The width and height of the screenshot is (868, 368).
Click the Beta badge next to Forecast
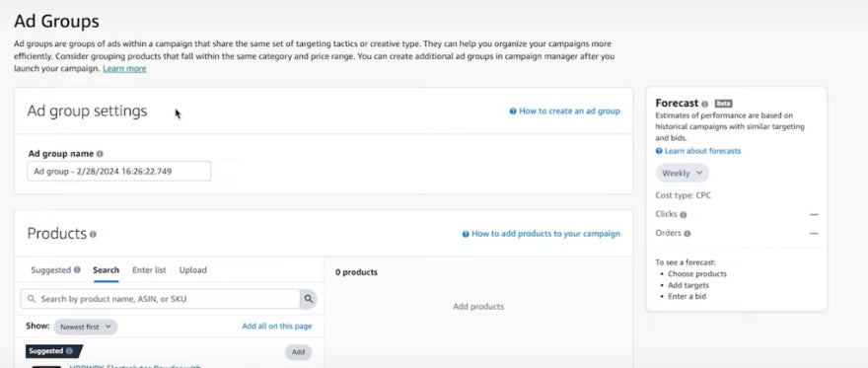(723, 104)
